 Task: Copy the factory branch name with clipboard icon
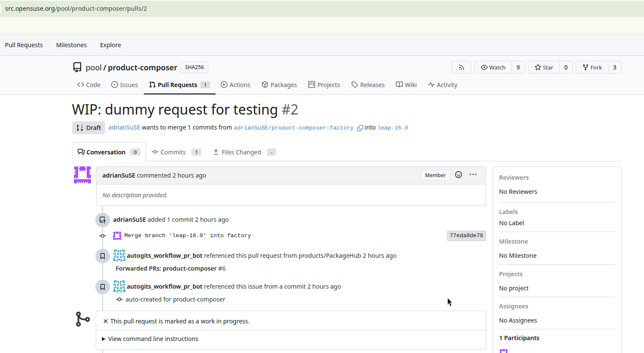360,128
